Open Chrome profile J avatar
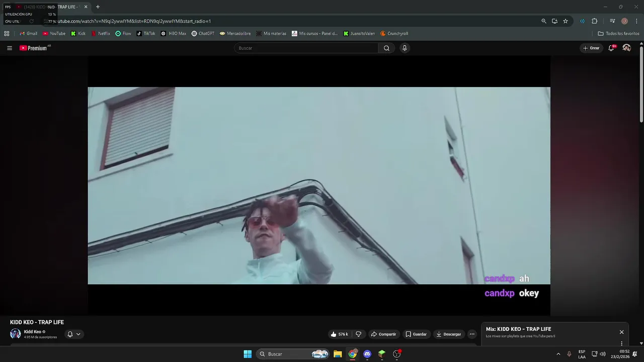Screen dimensions: 644x362 pyautogui.click(x=624, y=21)
